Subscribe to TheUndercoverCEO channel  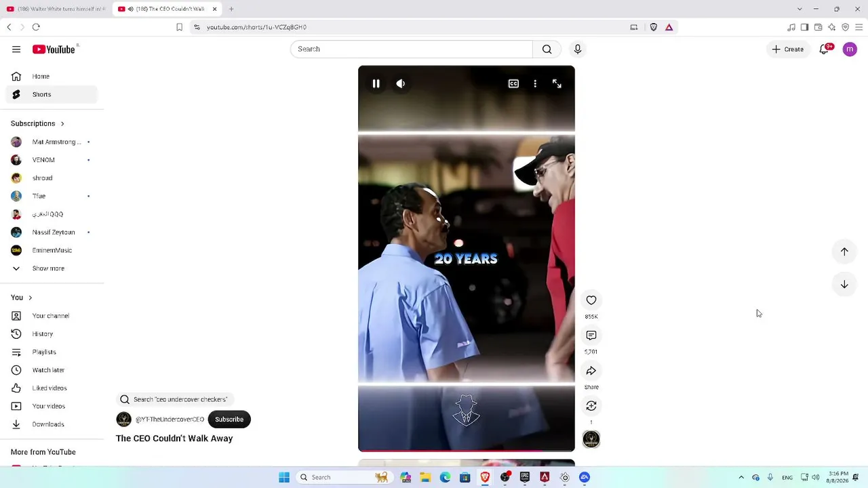(229, 420)
